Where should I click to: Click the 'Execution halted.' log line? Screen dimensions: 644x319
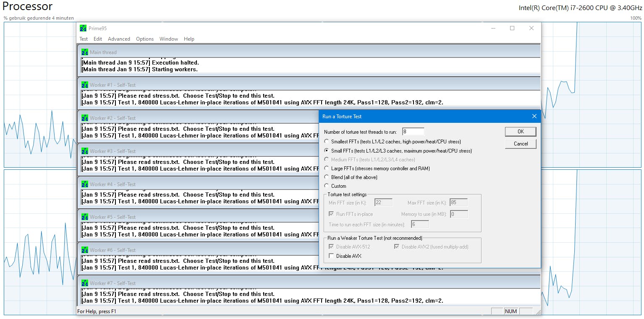(x=140, y=62)
